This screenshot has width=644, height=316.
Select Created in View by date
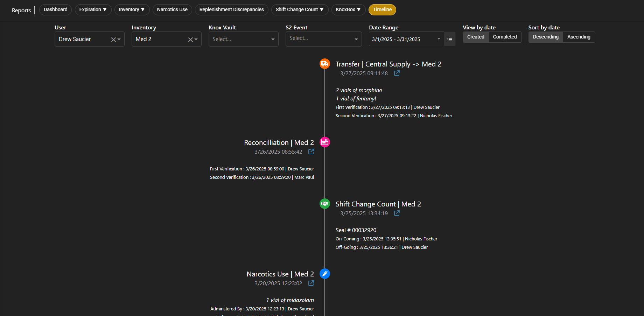[476, 37]
